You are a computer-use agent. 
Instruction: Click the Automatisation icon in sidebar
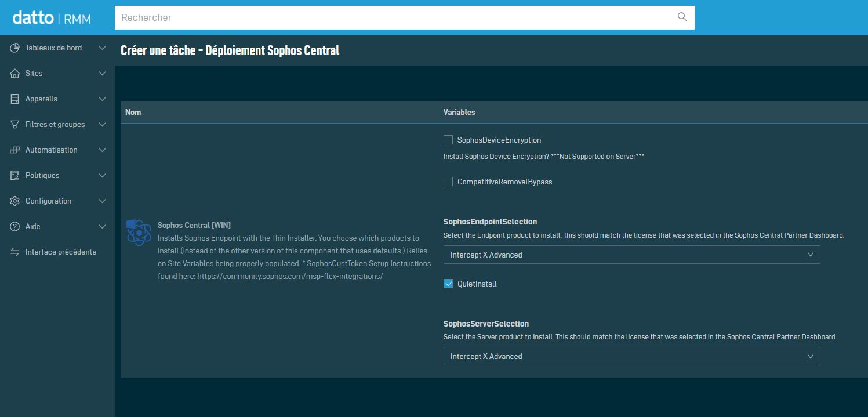15,150
